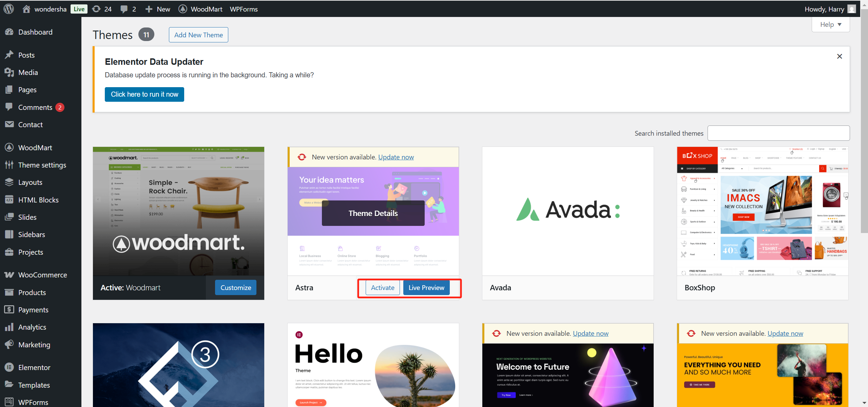Screen dimensions: 868x407
Task: Open the Avada theme thumbnail
Action: 567,211
